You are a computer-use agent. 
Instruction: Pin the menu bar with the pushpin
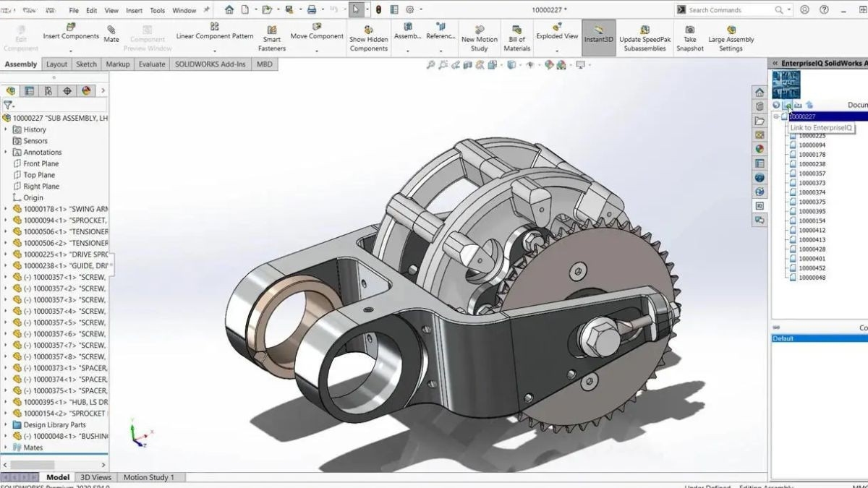pyautogui.click(x=207, y=10)
